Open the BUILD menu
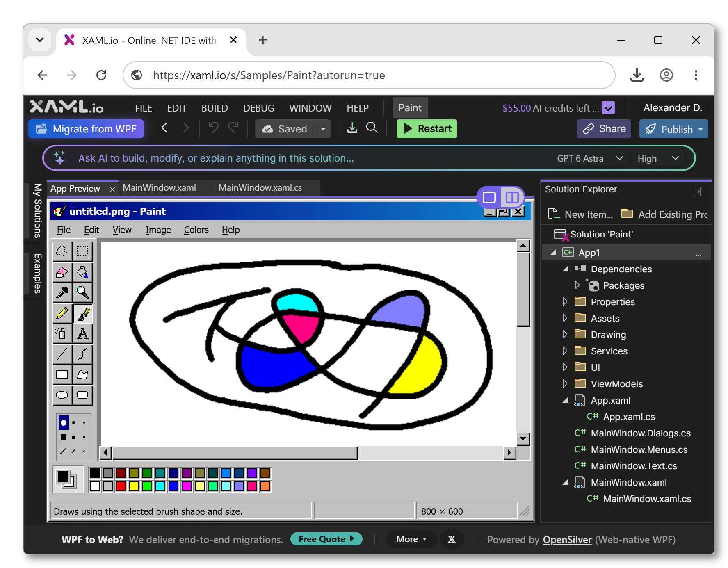728x568 pixels. 215,108
